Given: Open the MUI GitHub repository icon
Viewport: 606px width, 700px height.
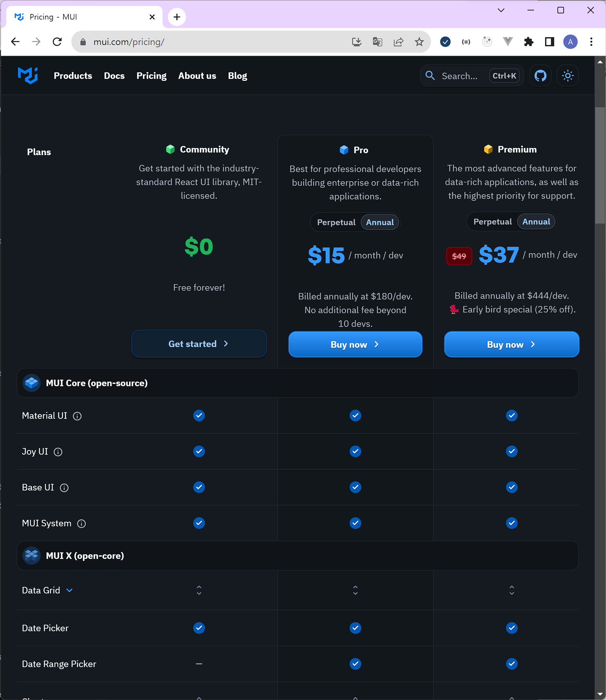Looking at the screenshot, I should (540, 76).
